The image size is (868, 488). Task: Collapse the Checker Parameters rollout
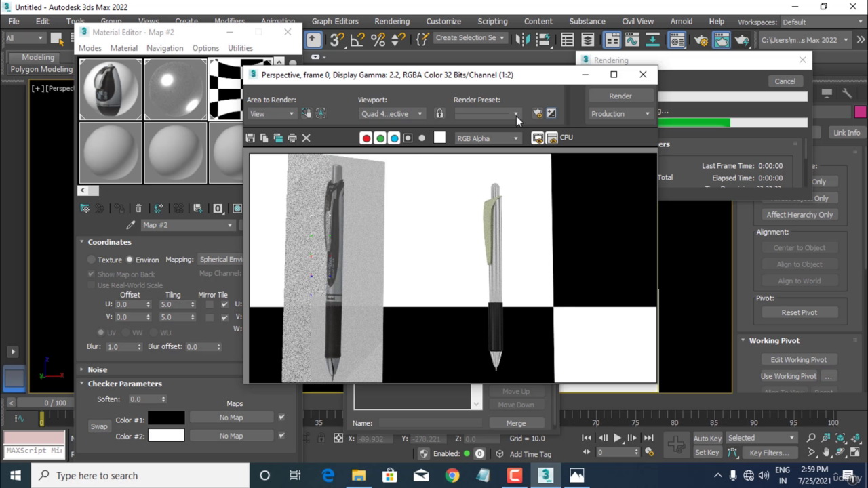[x=125, y=384]
